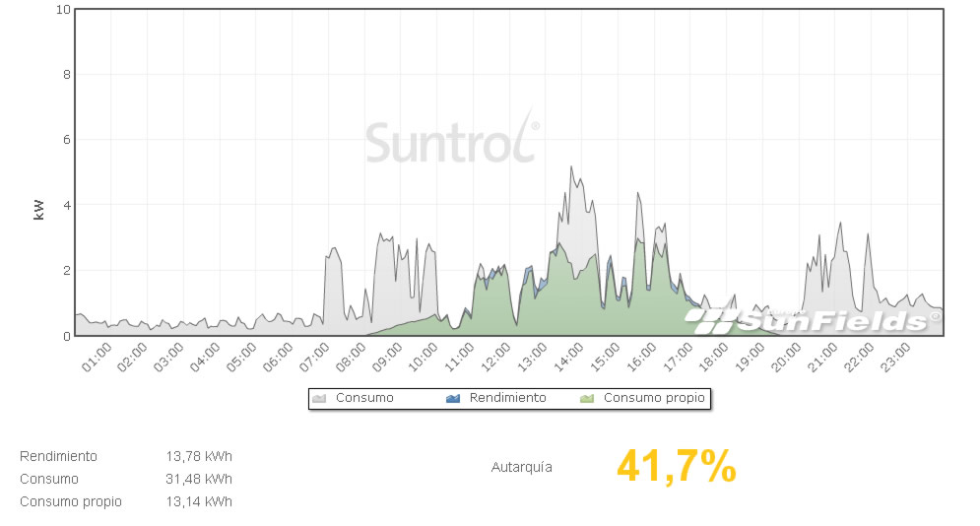
Task: Click the gray Consumo legend icon
Action: (319, 399)
